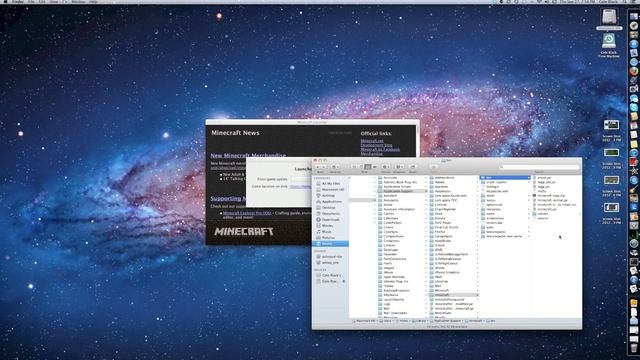Switch Finder to list view
Viewport: 640px width, 360px height.
coord(361,167)
